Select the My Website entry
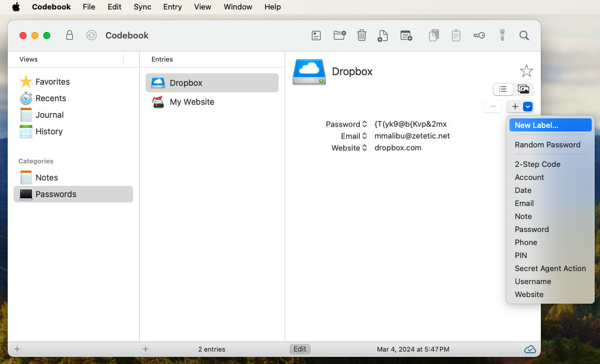The width and height of the screenshot is (600, 364). coord(212,102)
